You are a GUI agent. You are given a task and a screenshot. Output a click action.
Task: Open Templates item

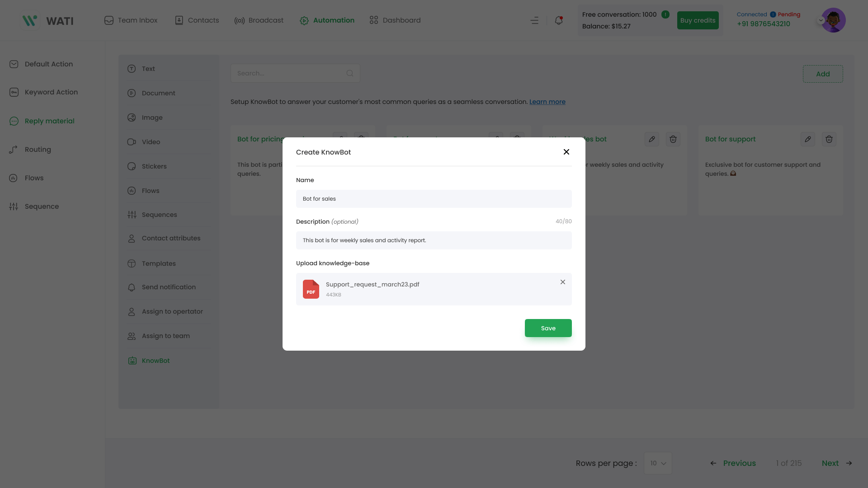(168, 263)
